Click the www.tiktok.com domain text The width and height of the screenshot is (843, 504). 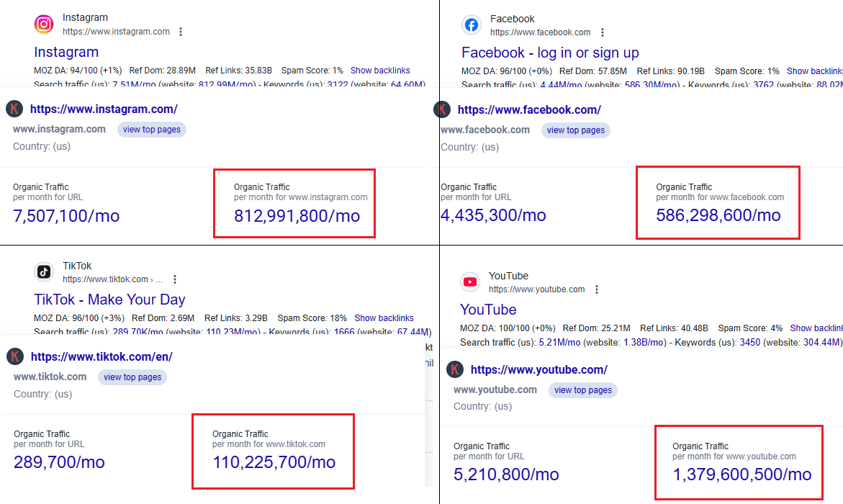point(50,377)
